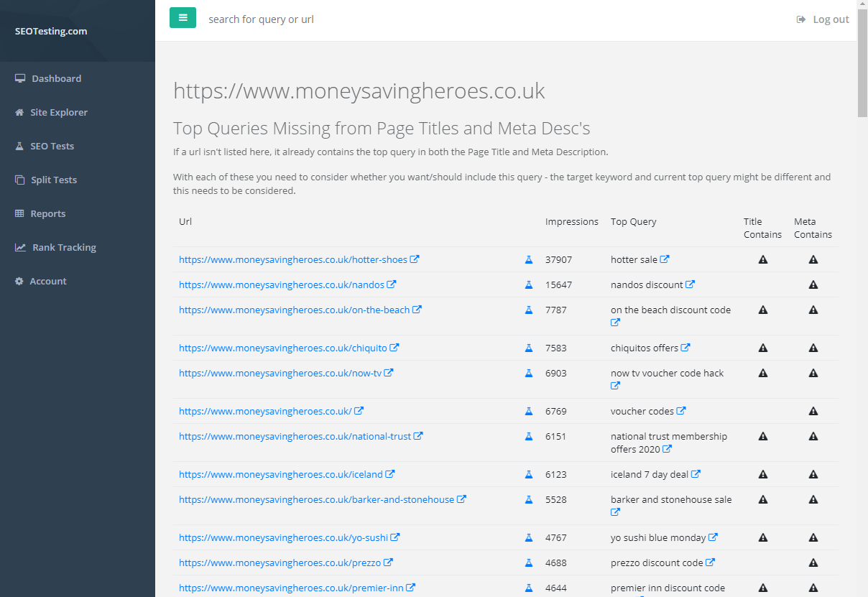The width and height of the screenshot is (868, 597).
Task: Click the flask test icon for iceland
Action: pos(529,474)
